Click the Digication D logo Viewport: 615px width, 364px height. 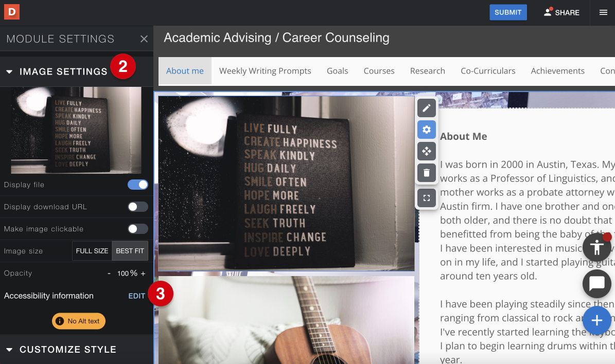[x=12, y=12]
